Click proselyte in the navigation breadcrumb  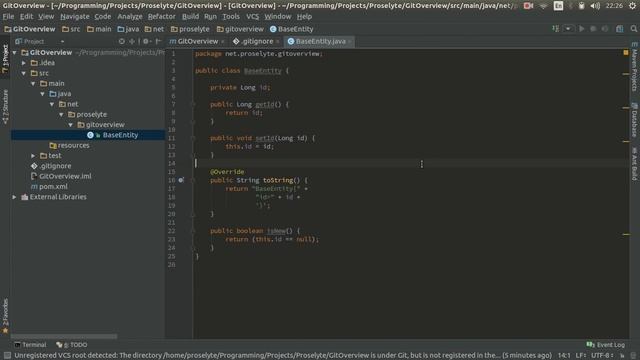click(x=190, y=29)
